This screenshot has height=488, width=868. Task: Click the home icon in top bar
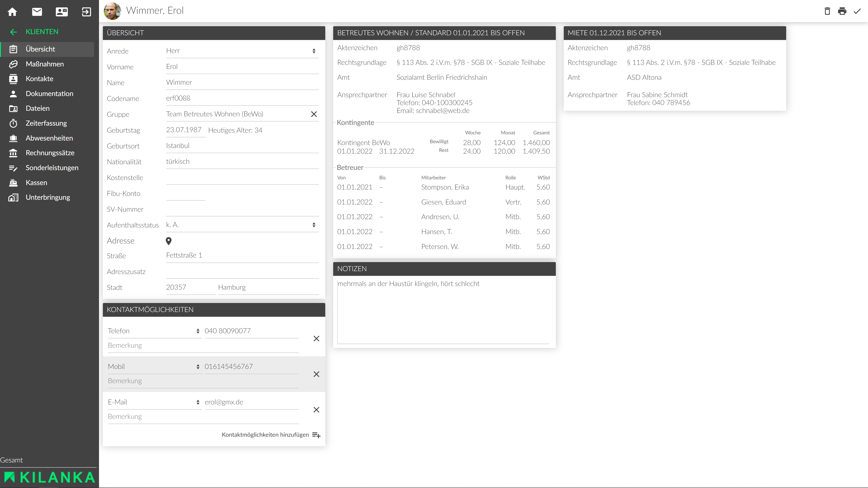coord(12,12)
